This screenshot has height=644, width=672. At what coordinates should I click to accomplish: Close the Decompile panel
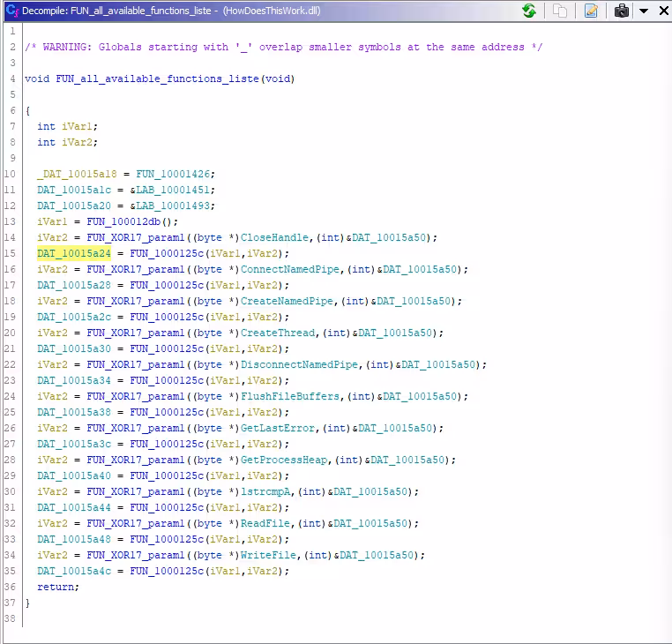click(x=661, y=11)
